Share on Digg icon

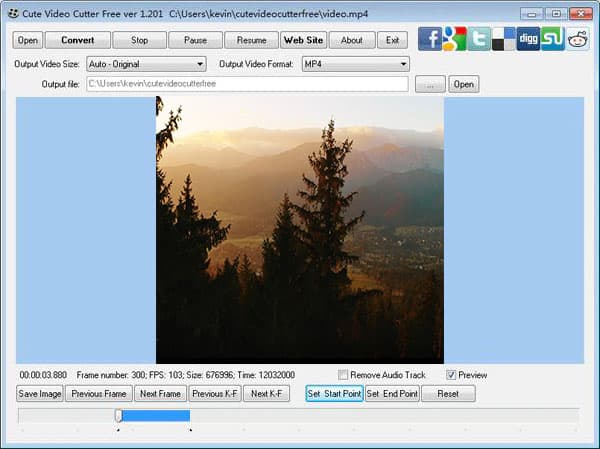tap(528, 40)
